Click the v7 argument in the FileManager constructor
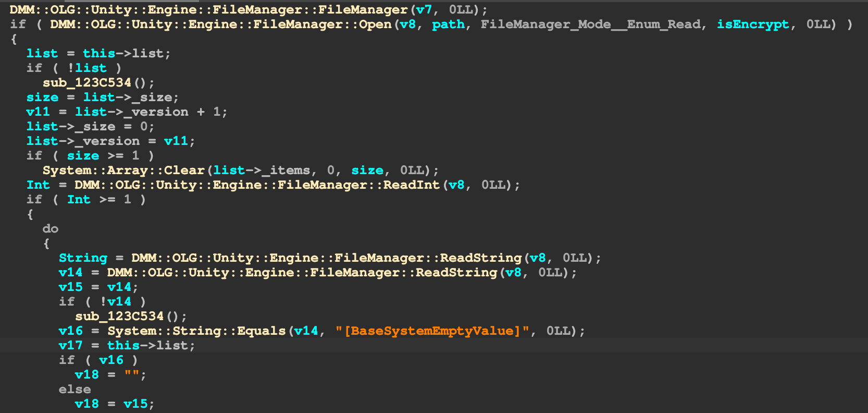The height and width of the screenshot is (413, 868). click(x=424, y=10)
